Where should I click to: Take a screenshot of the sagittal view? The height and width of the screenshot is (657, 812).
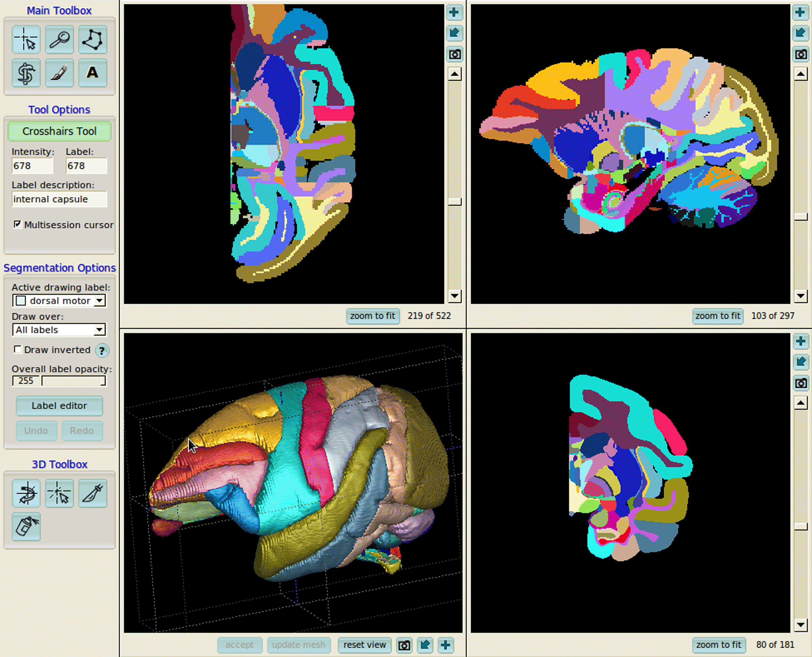click(801, 54)
